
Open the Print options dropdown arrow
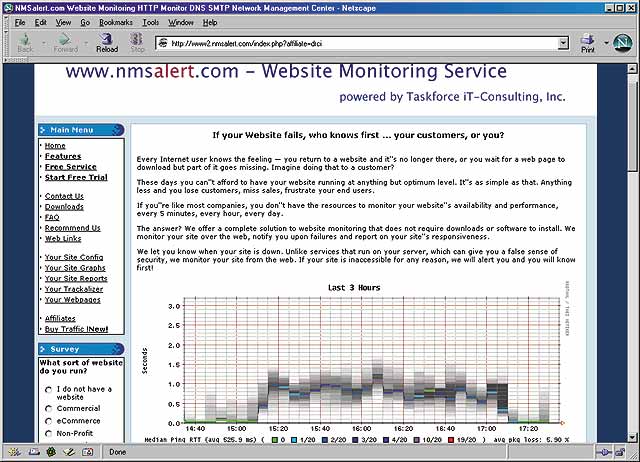(x=606, y=42)
